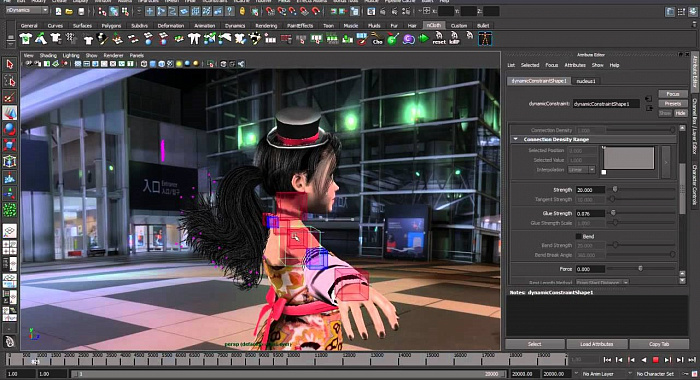The height and width of the screenshot is (380, 700).
Task: Select the Scale tool red cube icon
Action: pyautogui.click(x=10, y=145)
